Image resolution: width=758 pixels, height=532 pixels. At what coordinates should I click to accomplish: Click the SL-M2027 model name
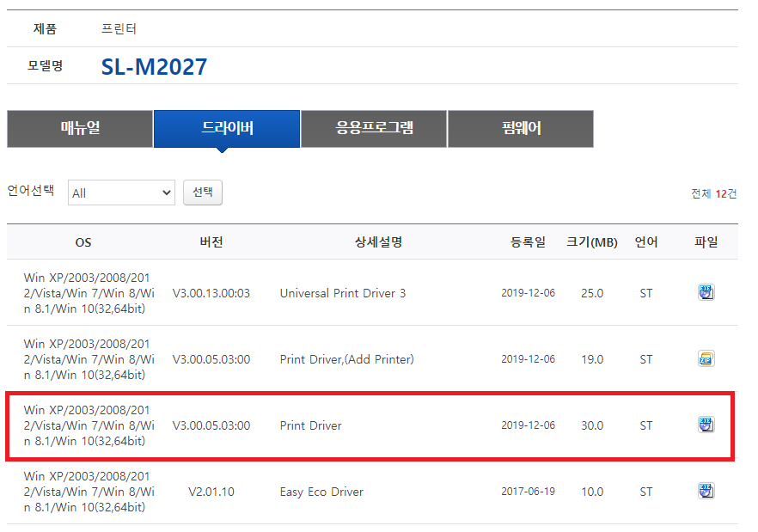click(x=154, y=67)
